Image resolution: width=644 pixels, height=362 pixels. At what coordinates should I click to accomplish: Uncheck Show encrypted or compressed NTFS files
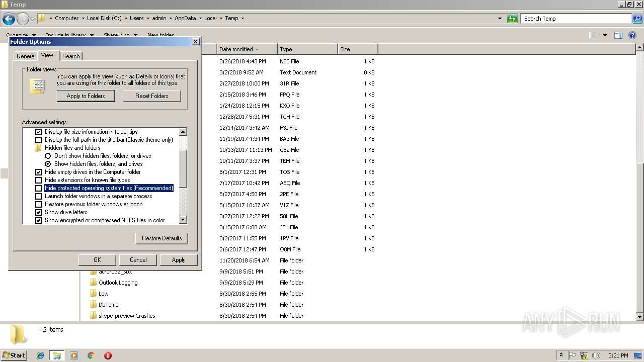(39, 220)
